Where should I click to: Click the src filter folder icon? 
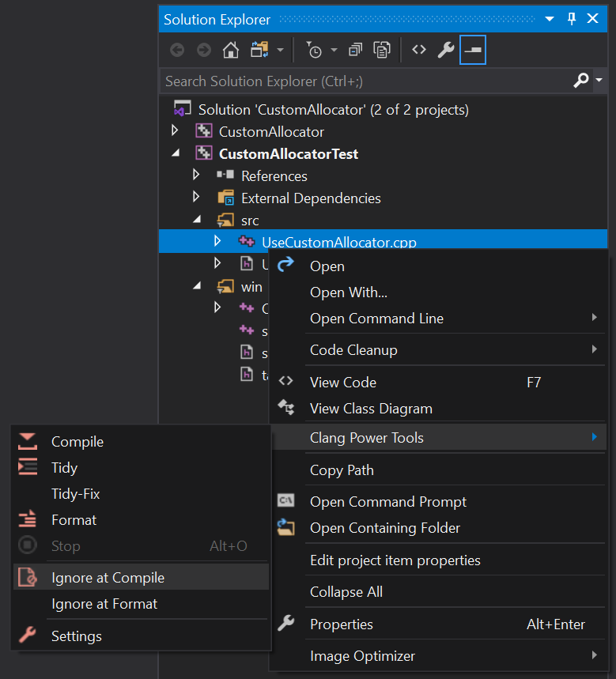(x=225, y=220)
